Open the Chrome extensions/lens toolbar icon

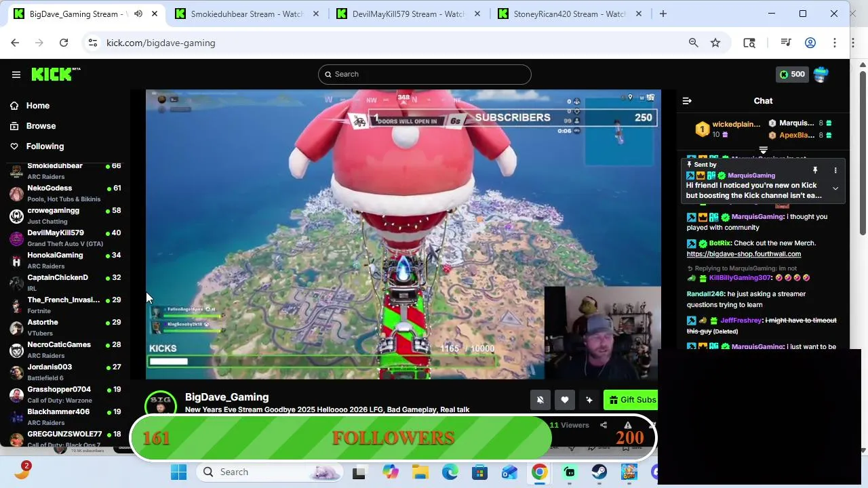pyautogui.click(x=749, y=43)
